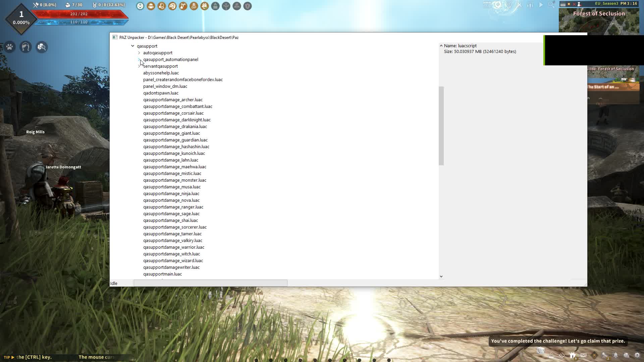This screenshot has height=362, width=644.
Task: Select qasupportmain.luac in the tree
Action: click(x=162, y=274)
